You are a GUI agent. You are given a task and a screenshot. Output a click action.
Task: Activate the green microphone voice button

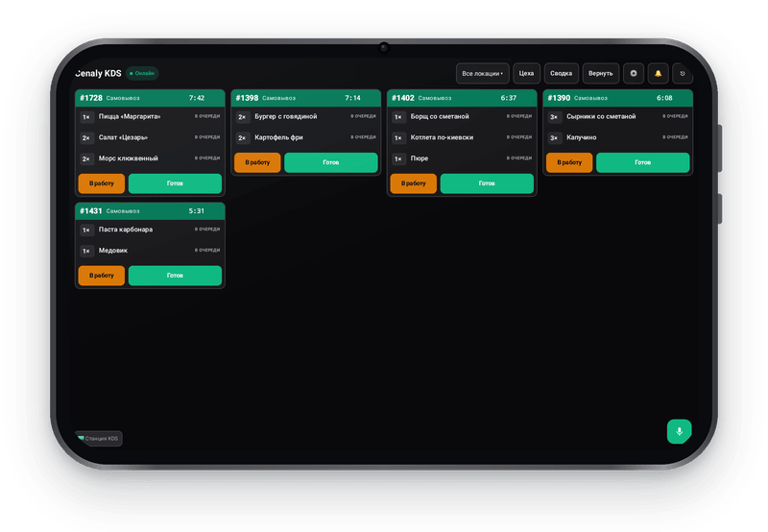coord(679,431)
